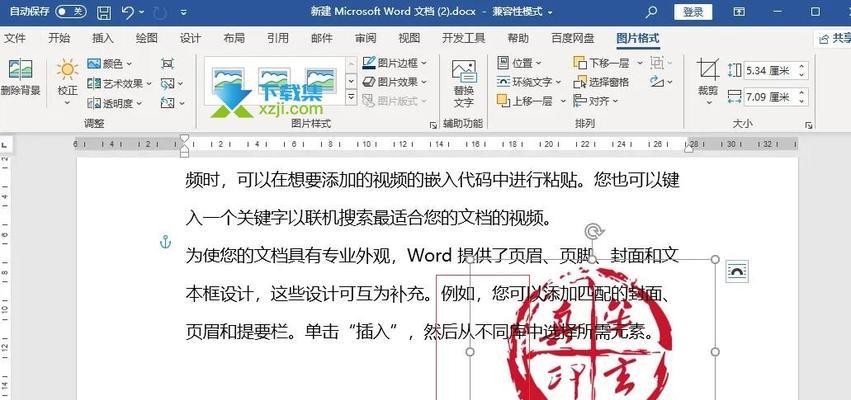Viewport: 851px width, 400px height.
Task: Open the 对齐 align menu
Action: (x=596, y=101)
